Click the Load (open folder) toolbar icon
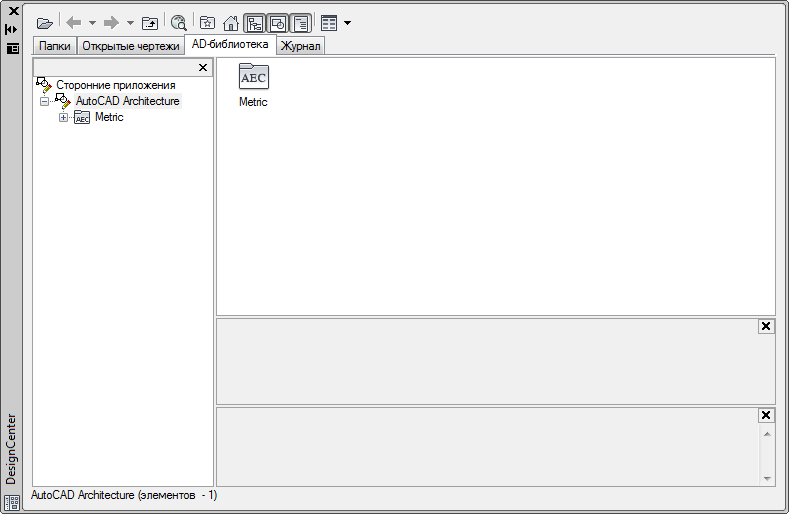 click(45, 23)
